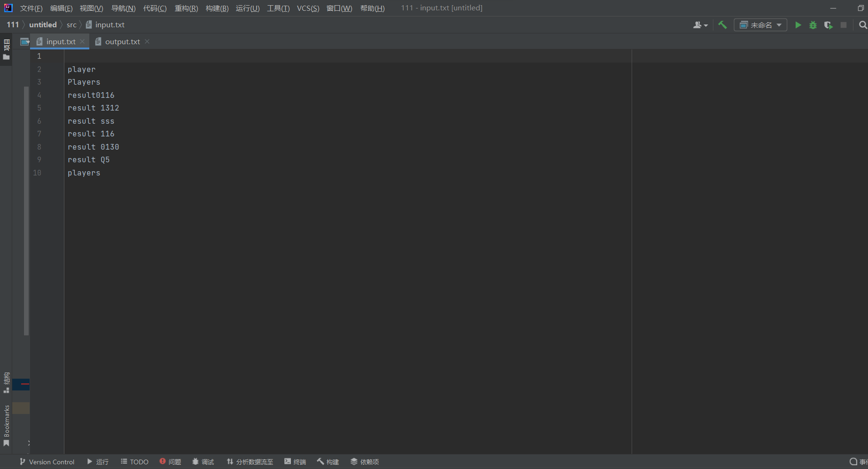Click the grey Stop square icon

pyautogui.click(x=844, y=25)
